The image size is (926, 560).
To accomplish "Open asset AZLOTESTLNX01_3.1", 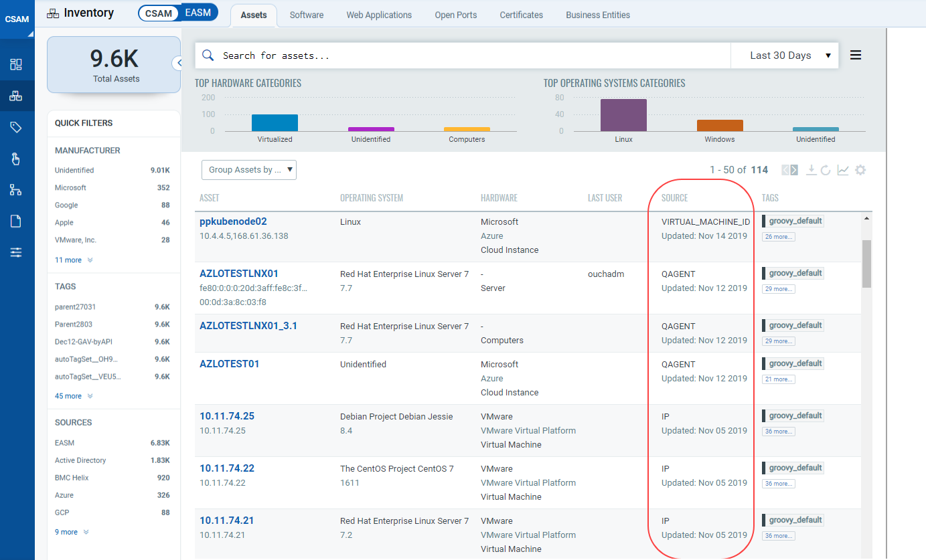I will point(248,326).
